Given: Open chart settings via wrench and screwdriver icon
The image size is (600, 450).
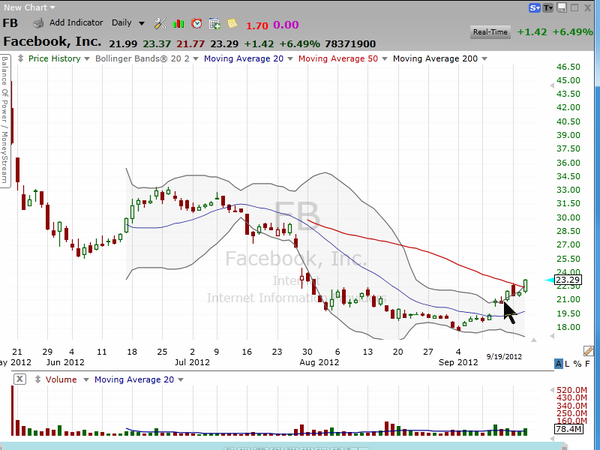Looking at the screenshot, I should click(x=160, y=24).
